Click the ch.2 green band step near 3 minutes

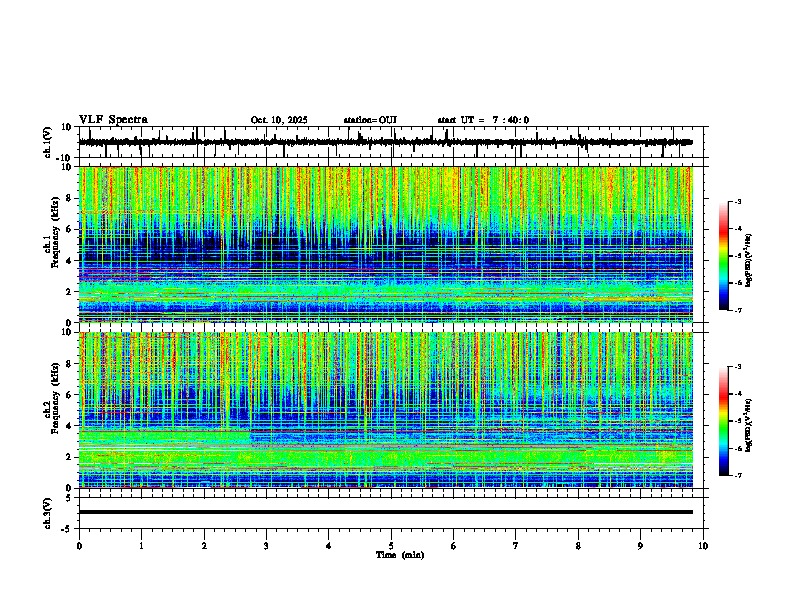[x=251, y=437]
